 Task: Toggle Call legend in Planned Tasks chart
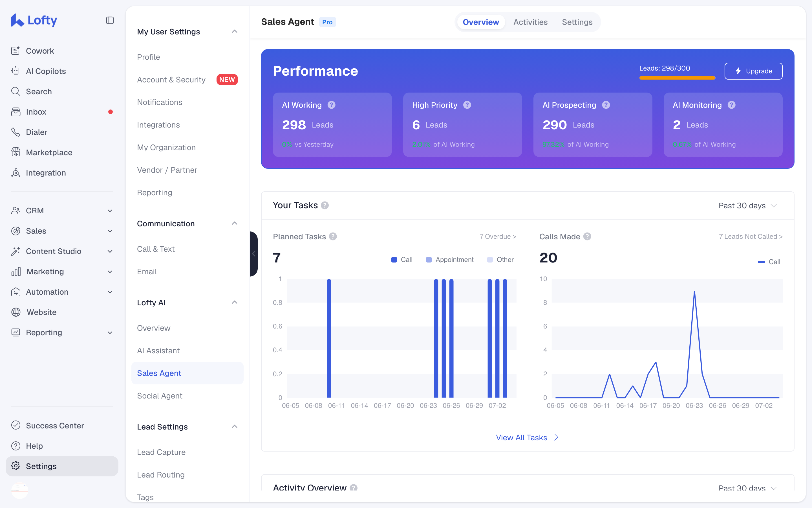coord(402,260)
